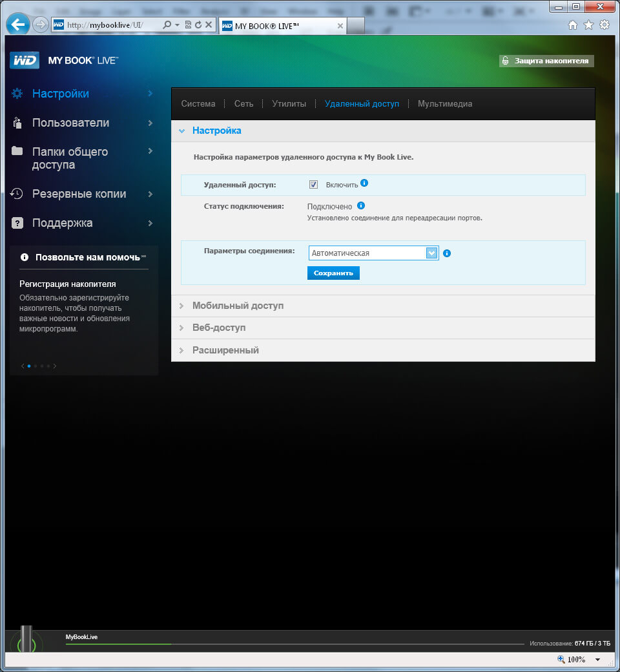
Task: Click the browser Forward arrow button
Action: tap(40, 25)
